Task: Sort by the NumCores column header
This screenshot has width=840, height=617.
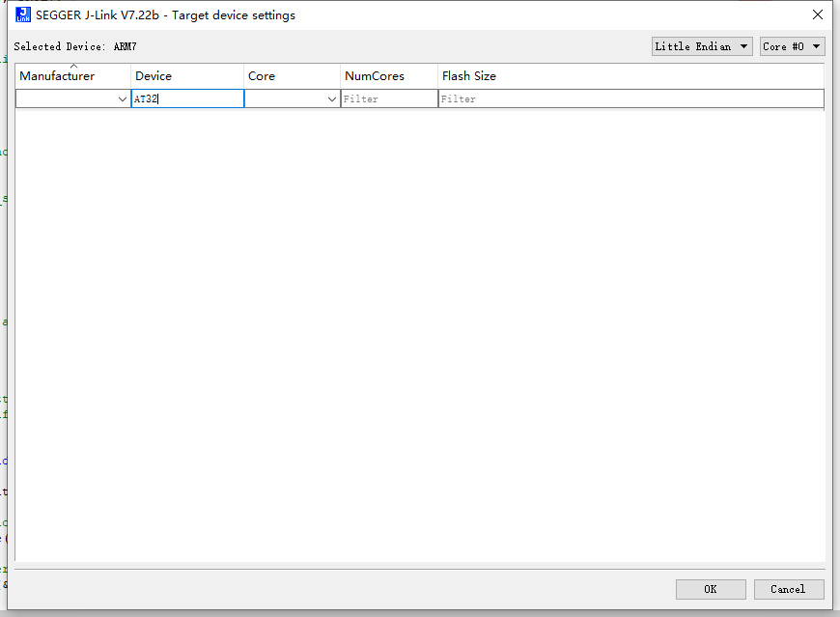Action: (x=389, y=76)
